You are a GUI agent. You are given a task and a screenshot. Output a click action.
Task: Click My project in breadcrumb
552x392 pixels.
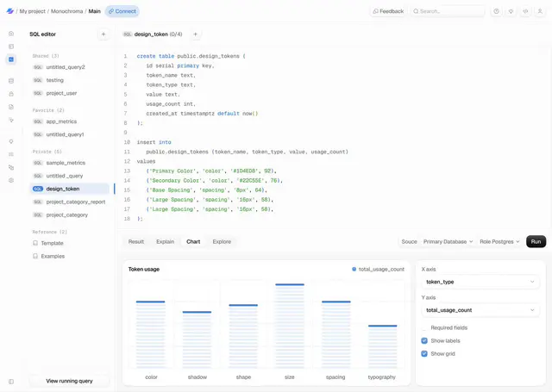click(x=33, y=11)
